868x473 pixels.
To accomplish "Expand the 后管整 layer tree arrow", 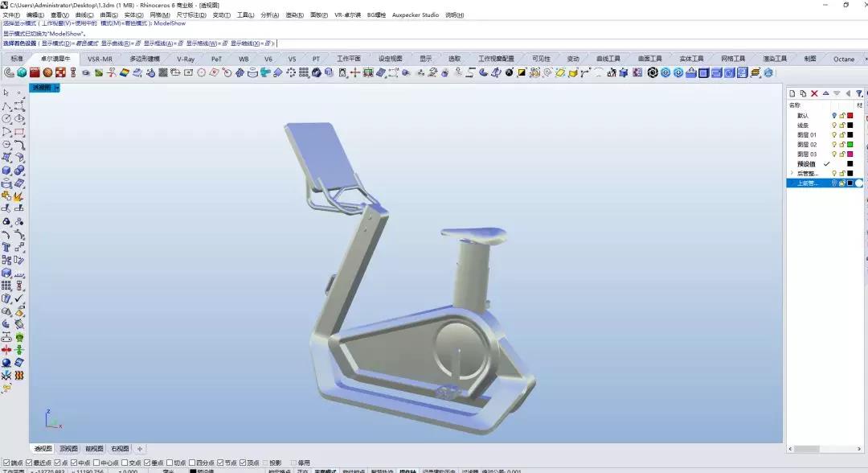I will point(792,174).
